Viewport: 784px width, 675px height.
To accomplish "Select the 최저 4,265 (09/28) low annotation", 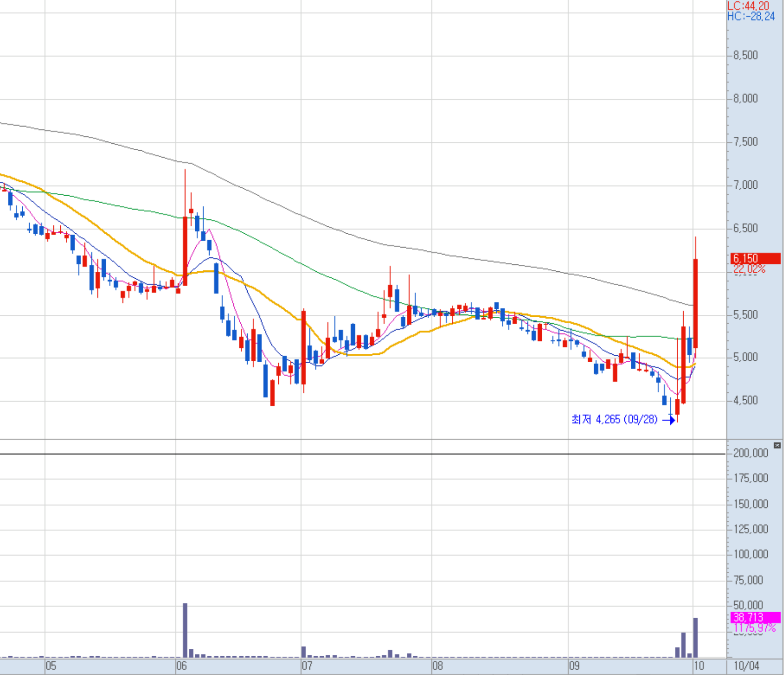I will point(614,420).
